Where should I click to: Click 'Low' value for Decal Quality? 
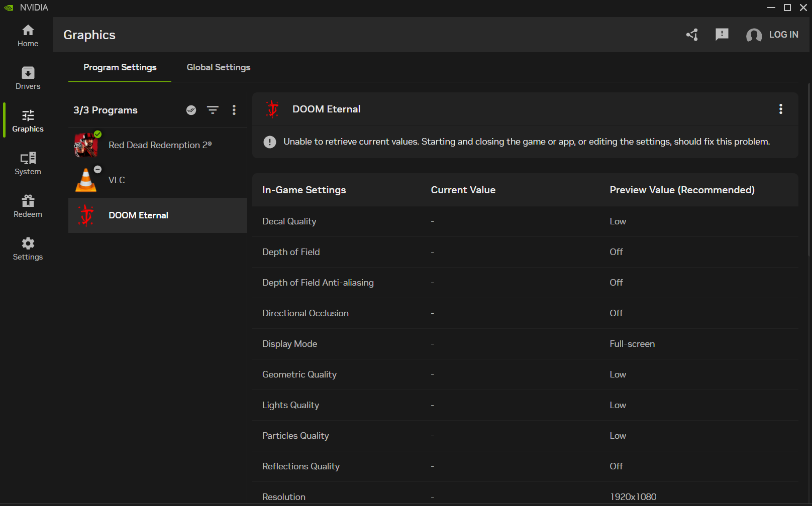[x=618, y=221]
